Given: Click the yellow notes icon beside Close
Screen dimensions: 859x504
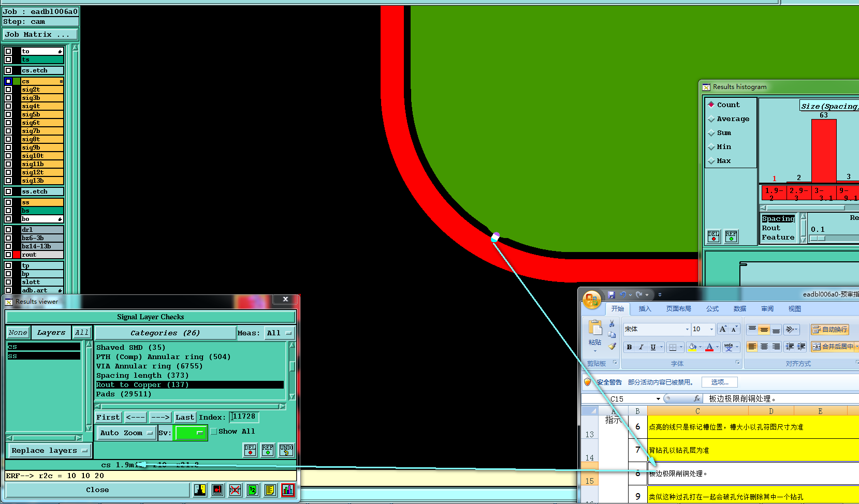Looking at the screenshot, I should pos(270,490).
